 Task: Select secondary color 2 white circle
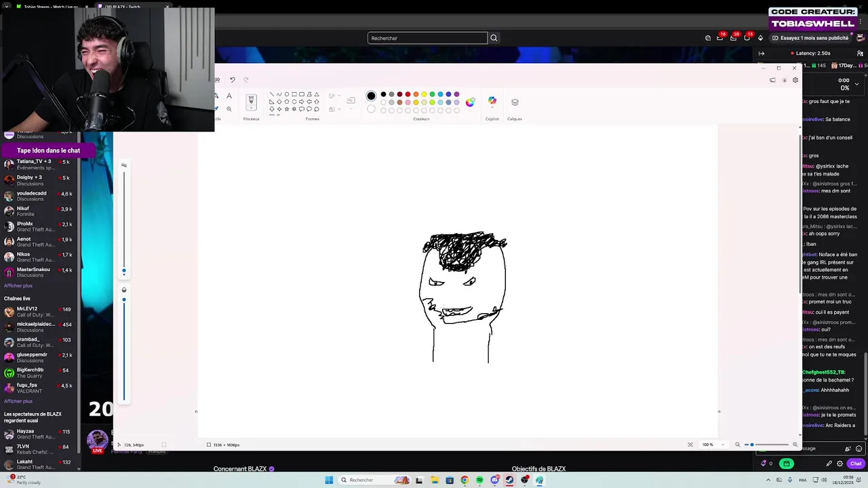pyautogui.click(x=371, y=109)
